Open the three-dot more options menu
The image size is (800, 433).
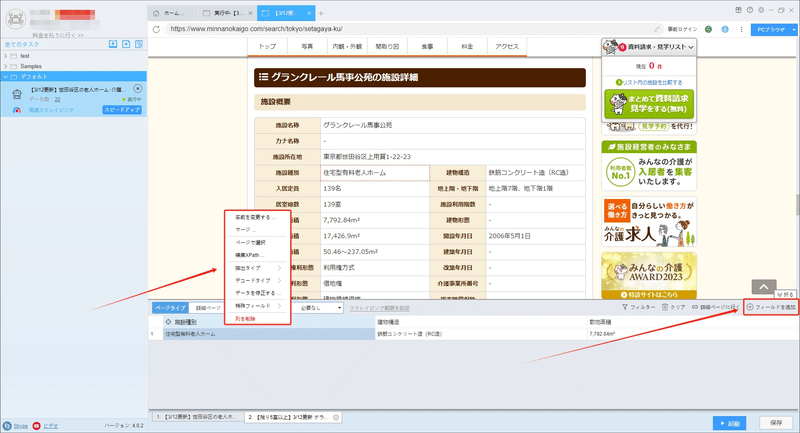(x=741, y=30)
